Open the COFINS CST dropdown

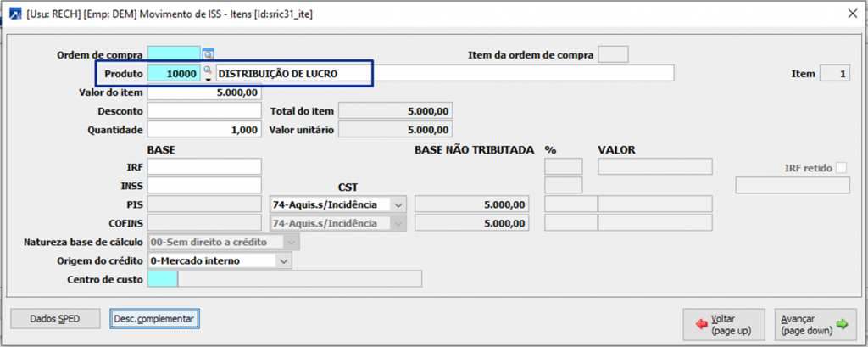(398, 223)
